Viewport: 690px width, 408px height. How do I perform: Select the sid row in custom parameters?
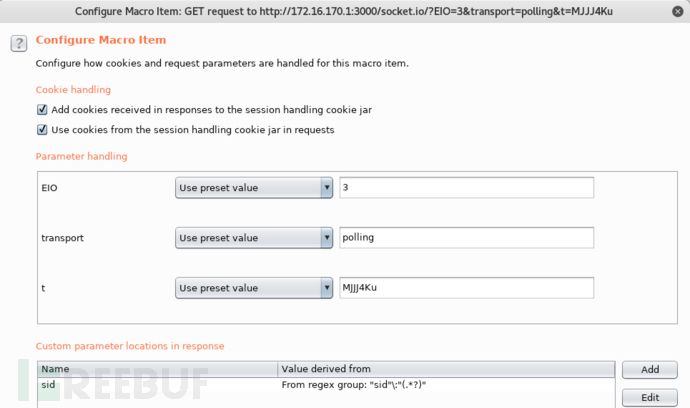(x=326, y=385)
